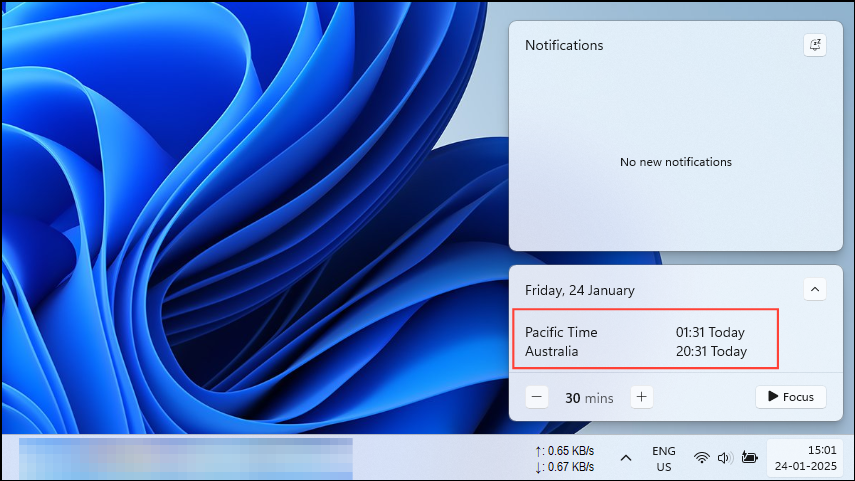
Task: Click the Australia clock label
Action: pyautogui.click(x=551, y=351)
